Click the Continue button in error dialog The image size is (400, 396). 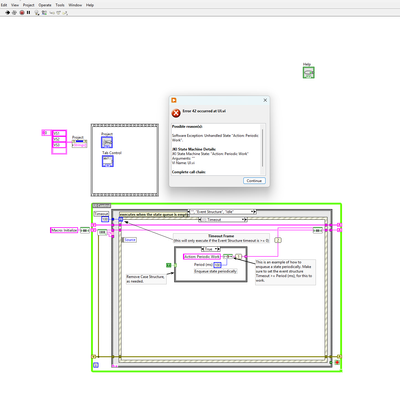(x=254, y=181)
